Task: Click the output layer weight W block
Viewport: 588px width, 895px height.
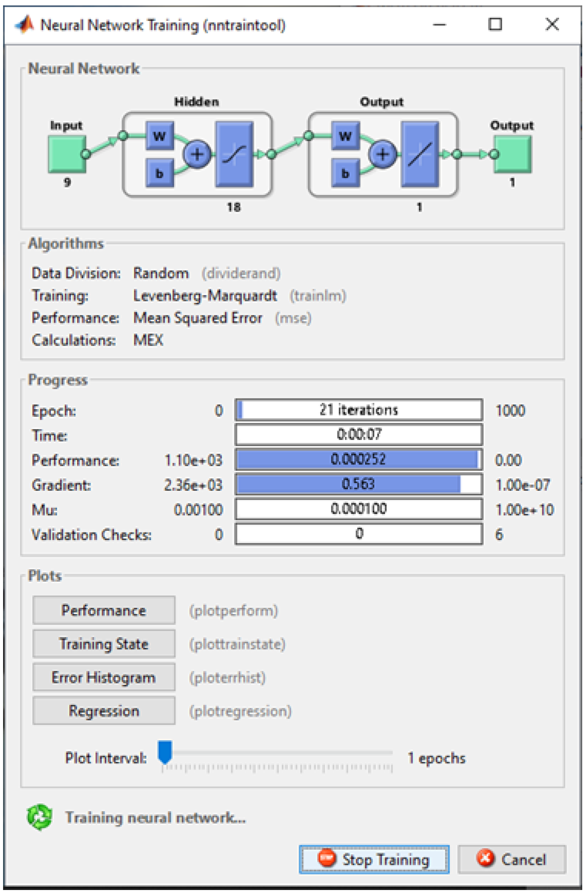Action: [x=345, y=136]
